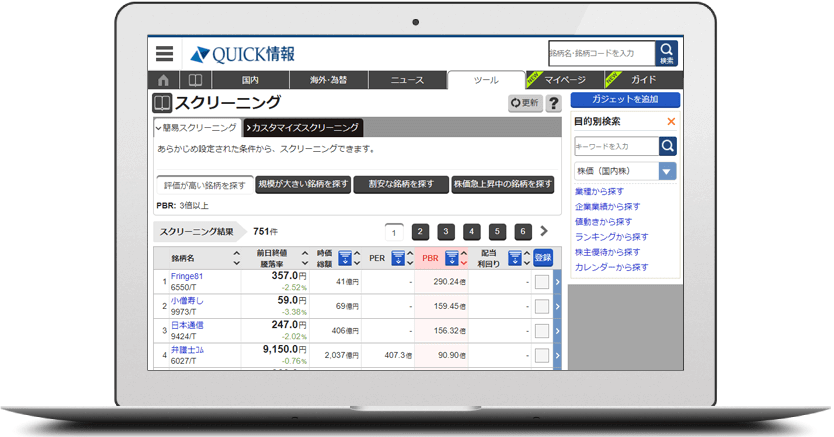The height and width of the screenshot is (437, 834).
Task: Go to results page 2
Action: pyautogui.click(x=420, y=231)
